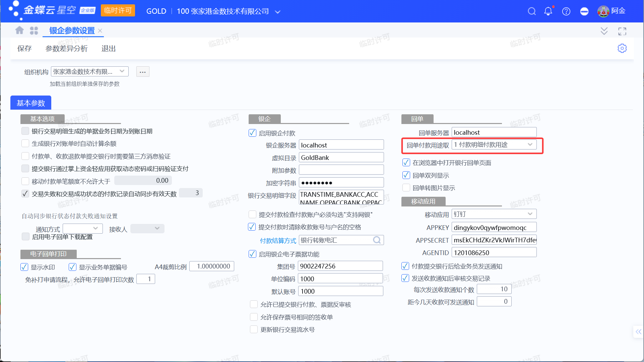The width and height of the screenshot is (644, 362).
Task: Open the settings gear icon
Action: click(622, 48)
